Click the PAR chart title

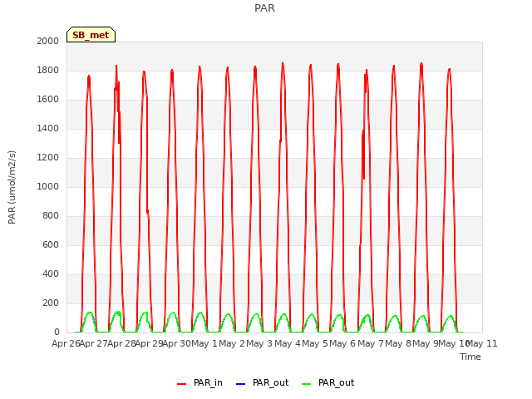click(x=264, y=8)
